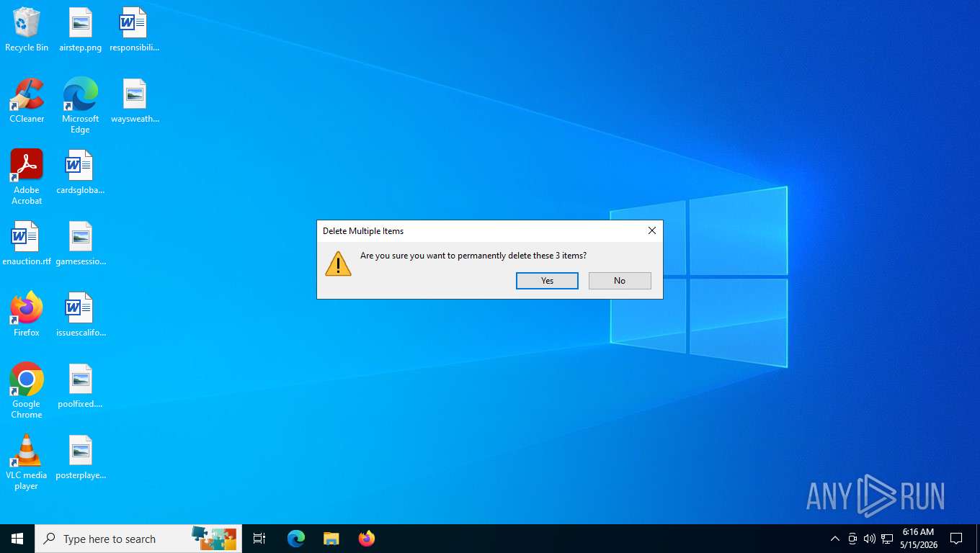This screenshot has height=553, width=980.
Task: Open File Explorer from the taskbar
Action: pos(331,539)
